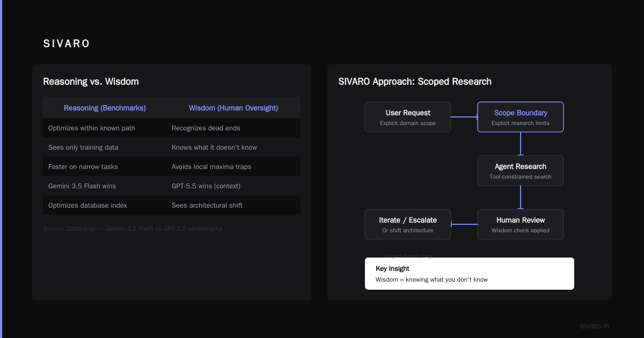Click the Key Insight card

click(470, 274)
